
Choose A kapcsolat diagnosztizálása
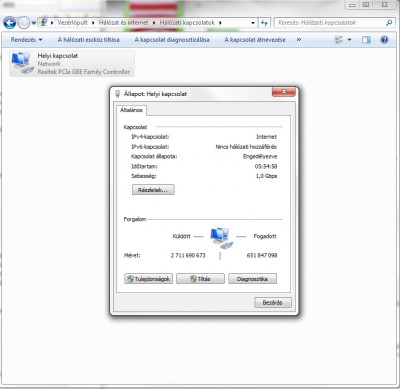(172, 40)
